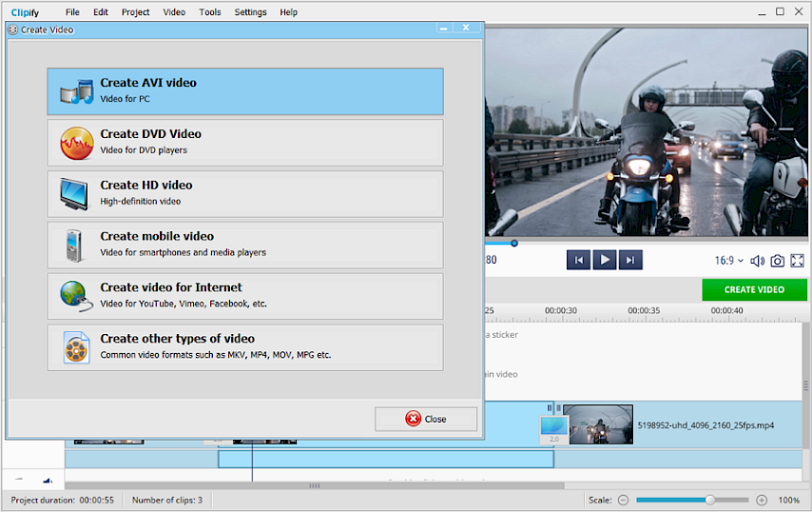The image size is (812, 512).
Task: Click the 00:00:40 timeline ruler mark
Action: (726, 310)
